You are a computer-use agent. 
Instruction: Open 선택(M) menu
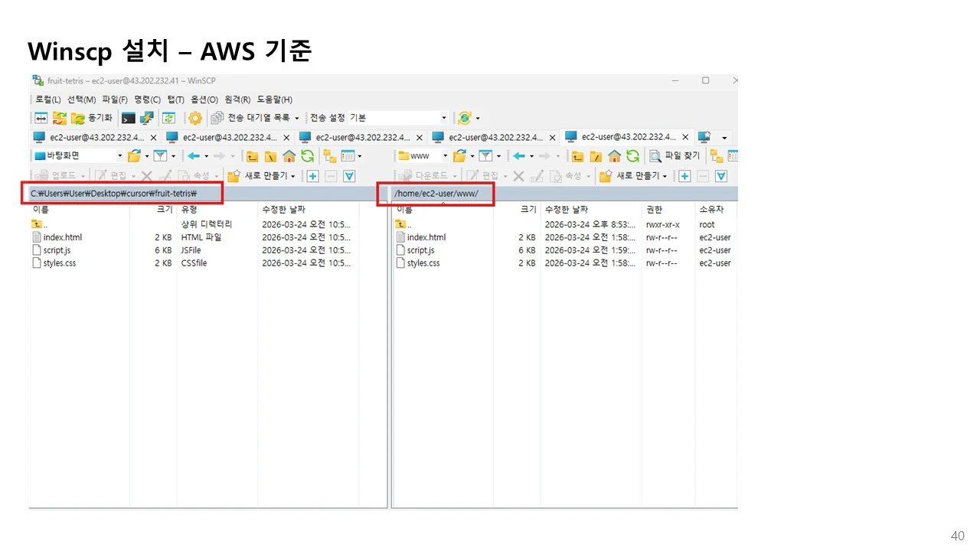coord(82,99)
